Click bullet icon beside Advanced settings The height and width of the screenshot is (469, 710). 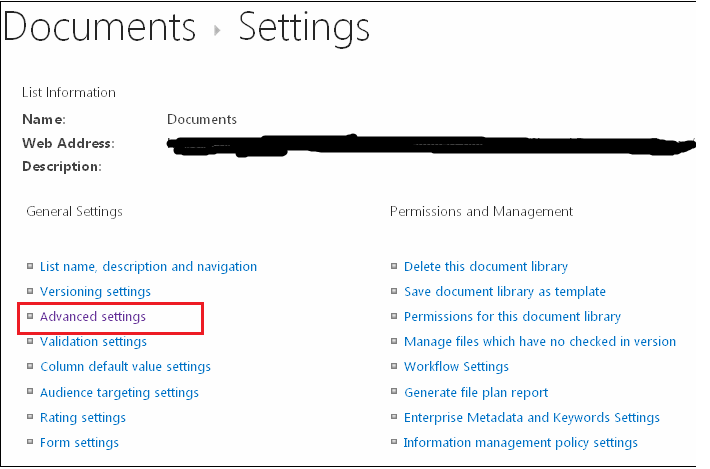(30, 316)
